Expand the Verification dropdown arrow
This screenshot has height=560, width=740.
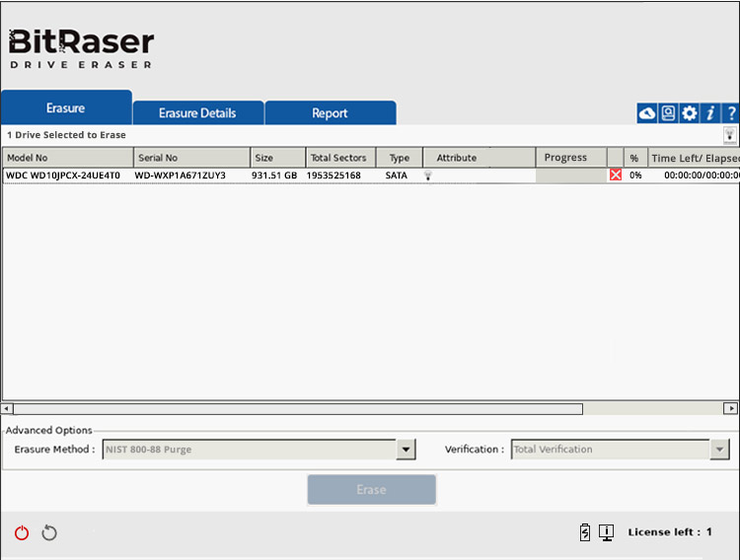pyautogui.click(x=719, y=450)
